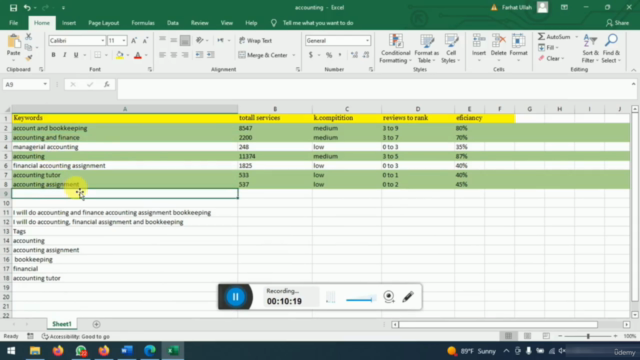The image size is (640, 360).
Task: Open the General number format dropdown
Action: 367,40
